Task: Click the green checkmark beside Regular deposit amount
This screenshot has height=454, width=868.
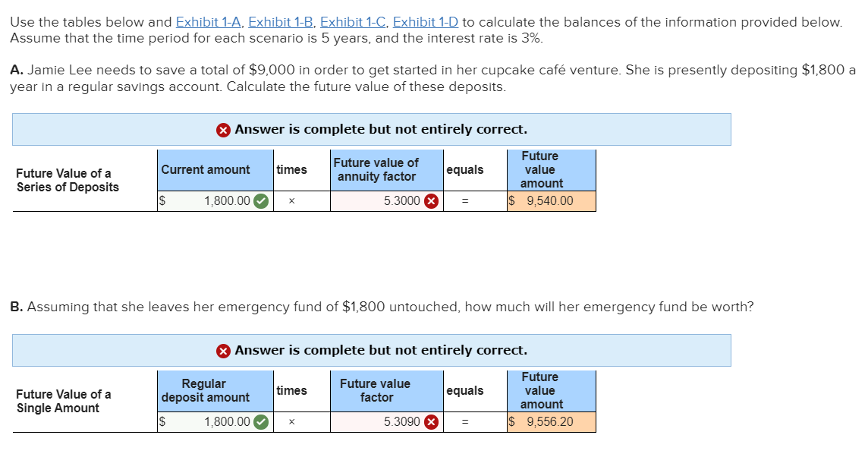Action: pos(263,421)
